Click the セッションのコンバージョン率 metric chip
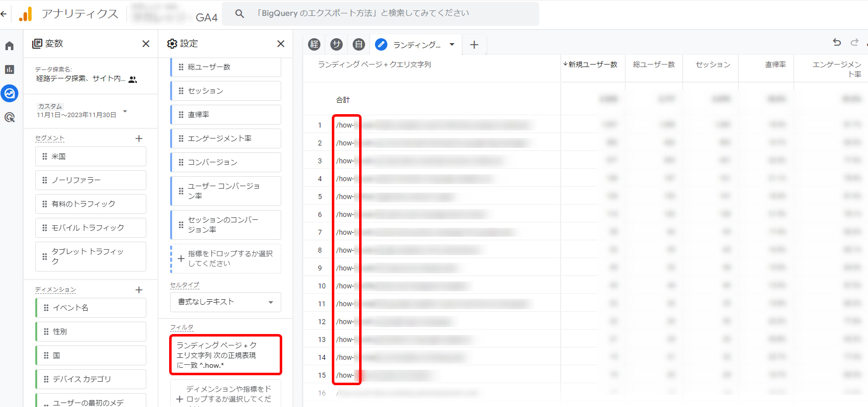Viewport: 868px width, 407px height. tap(226, 225)
